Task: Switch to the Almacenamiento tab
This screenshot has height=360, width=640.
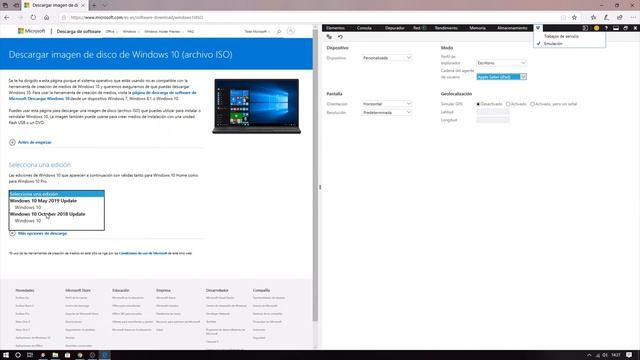Action: click(x=512, y=28)
